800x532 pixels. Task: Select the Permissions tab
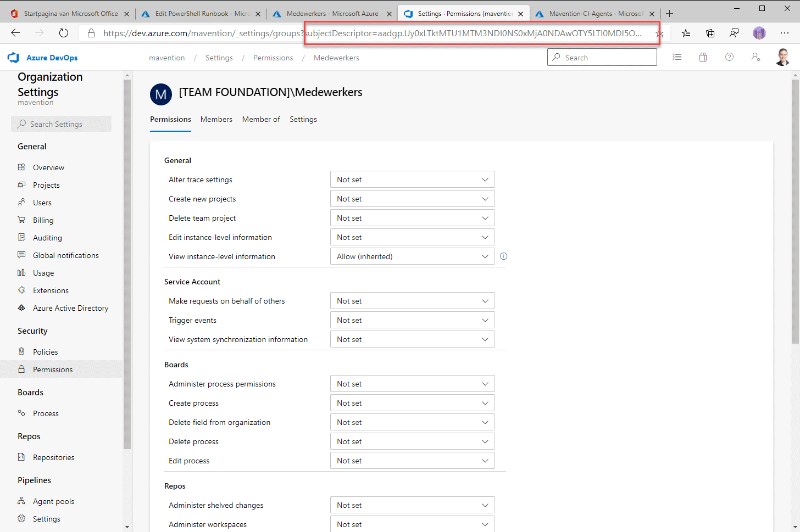170,119
